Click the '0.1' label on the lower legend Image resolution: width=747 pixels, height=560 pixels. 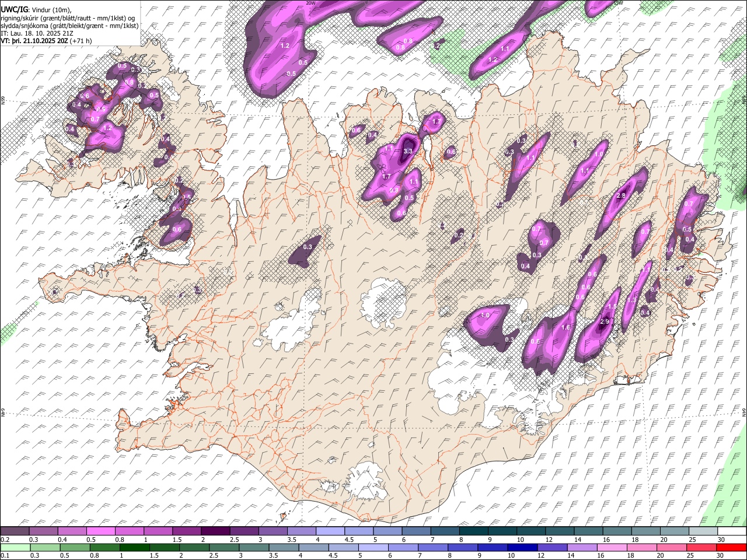[x=5, y=556]
